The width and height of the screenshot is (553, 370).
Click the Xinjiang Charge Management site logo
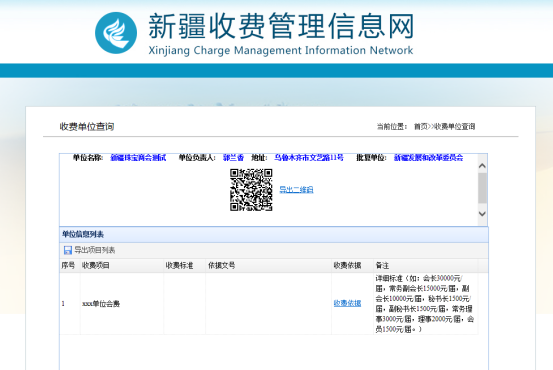tap(116, 33)
